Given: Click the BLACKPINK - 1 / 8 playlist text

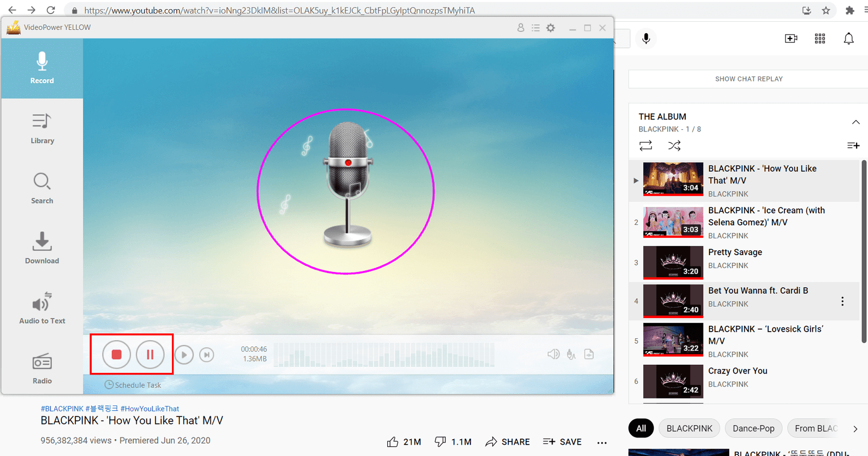Looking at the screenshot, I should [669, 129].
